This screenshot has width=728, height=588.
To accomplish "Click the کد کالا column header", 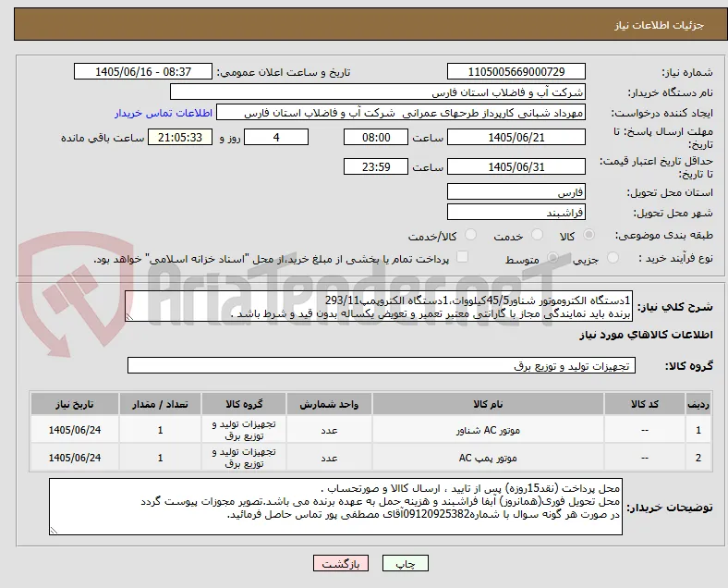I will coord(645,404).
